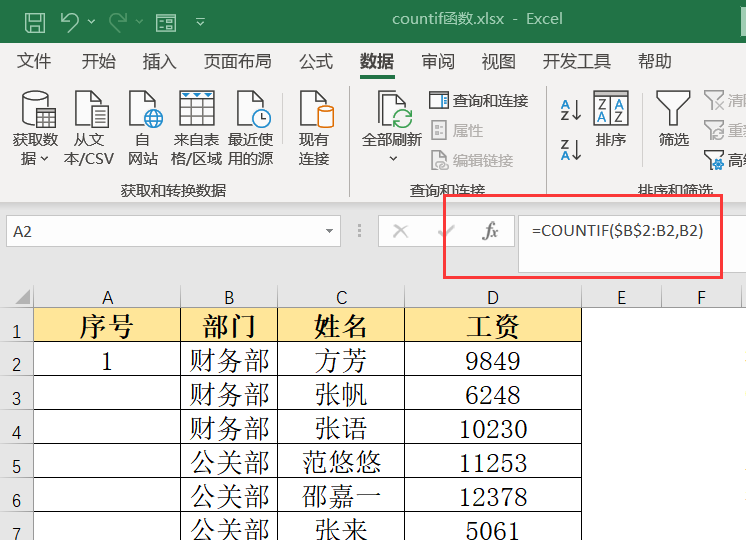The height and width of the screenshot is (540, 746).
Task: Select column C header
Action: point(341,297)
